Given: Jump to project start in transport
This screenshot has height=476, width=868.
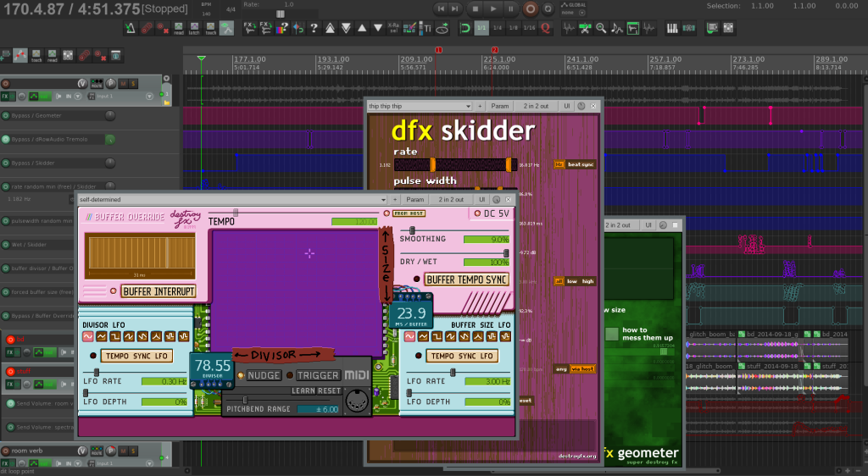Looking at the screenshot, I should (x=441, y=8).
